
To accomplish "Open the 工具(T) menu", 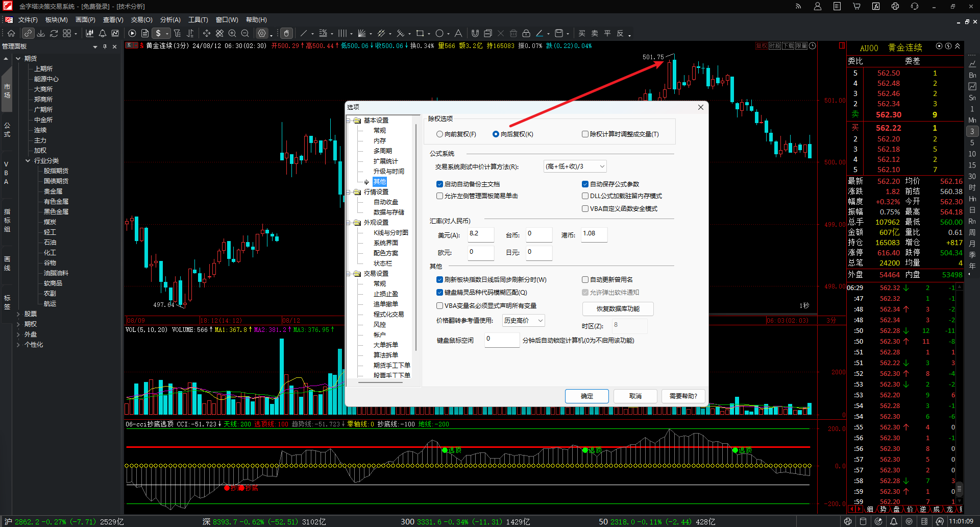I will coord(198,20).
